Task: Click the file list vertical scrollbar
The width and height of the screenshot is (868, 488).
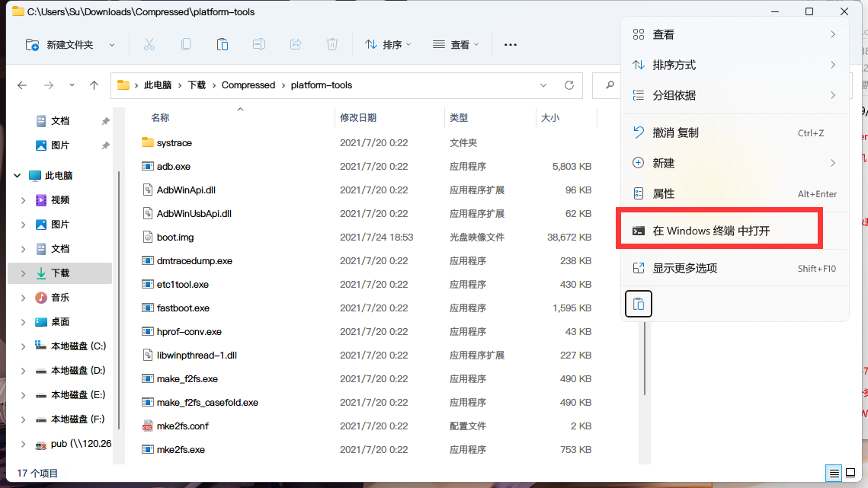Action: pos(645,359)
